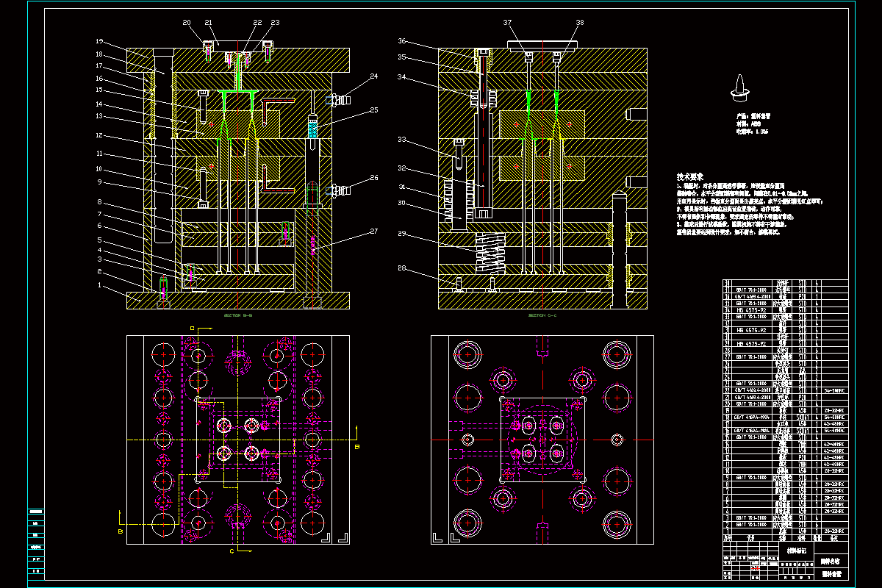
Task: Select callout number 25 right of left section view
Action: (373, 110)
